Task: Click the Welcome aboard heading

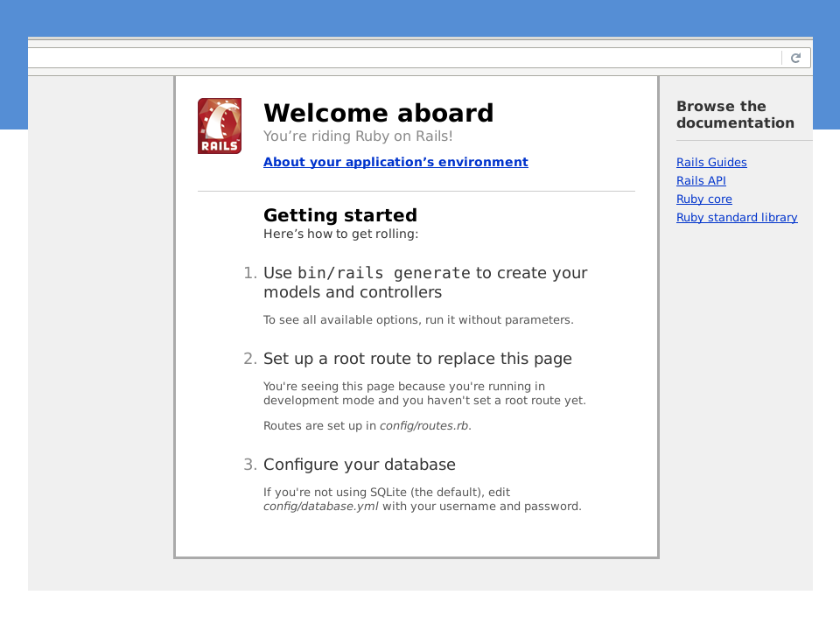Action: (378, 113)
